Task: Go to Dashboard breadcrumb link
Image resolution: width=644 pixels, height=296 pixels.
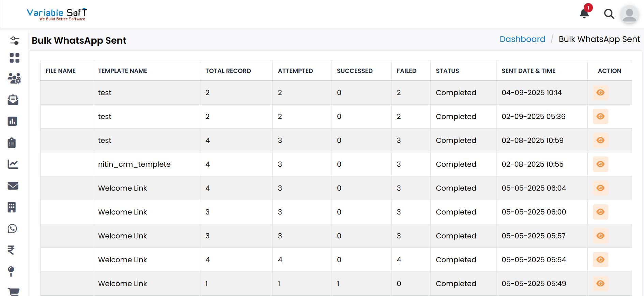Action: tap(522, 39)
